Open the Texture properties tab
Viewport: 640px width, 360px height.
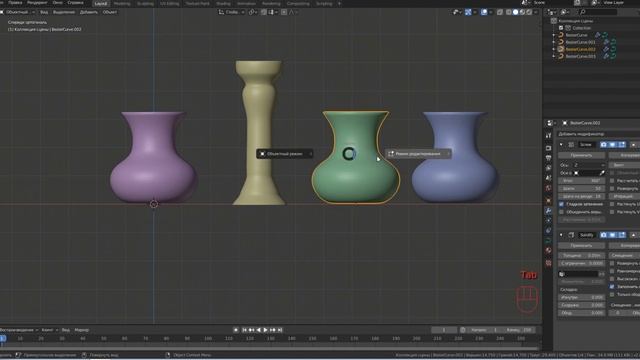coord(549,263)
